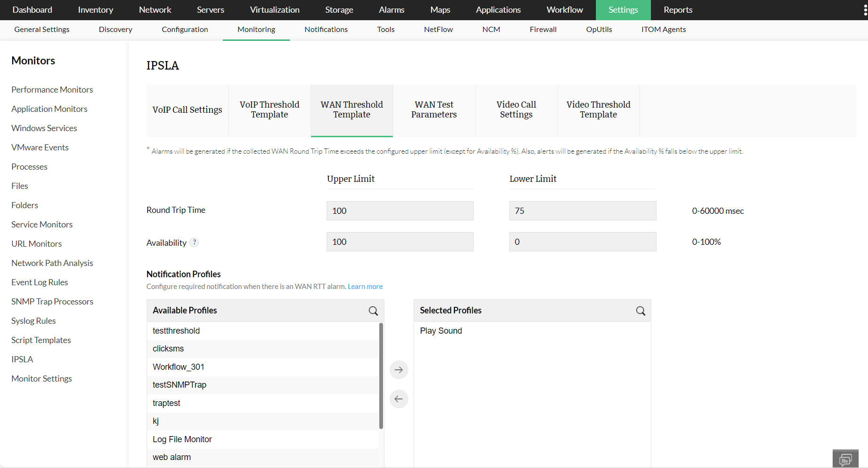Open the Selected Profiles search icon
868x468 pixels.
[640, 311]
